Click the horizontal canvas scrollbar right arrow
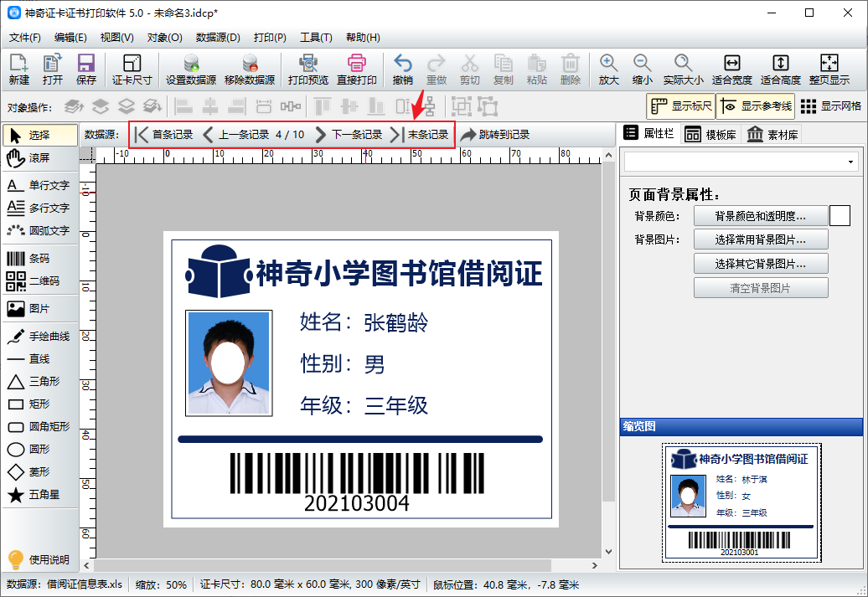Image resolution: width=868 pixels, height=597 pixels. [x=595, y=565]
